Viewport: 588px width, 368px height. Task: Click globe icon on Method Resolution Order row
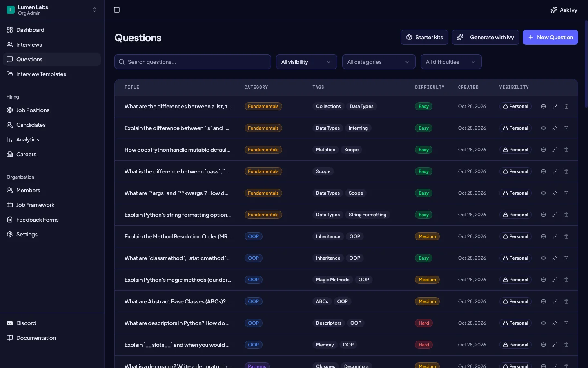(543, 236)
